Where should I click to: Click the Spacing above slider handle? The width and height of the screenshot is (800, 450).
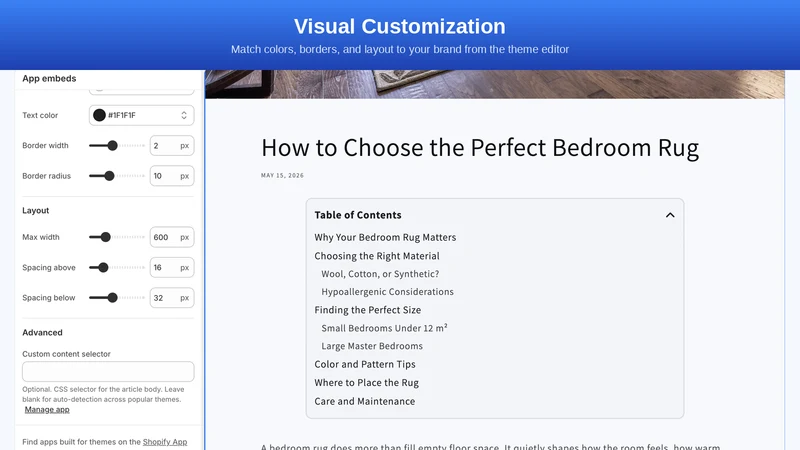click(103, 267)
